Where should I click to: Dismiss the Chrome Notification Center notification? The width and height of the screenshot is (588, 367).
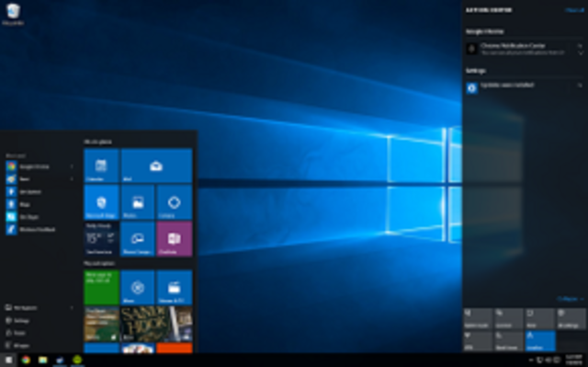tap(580, 45)
